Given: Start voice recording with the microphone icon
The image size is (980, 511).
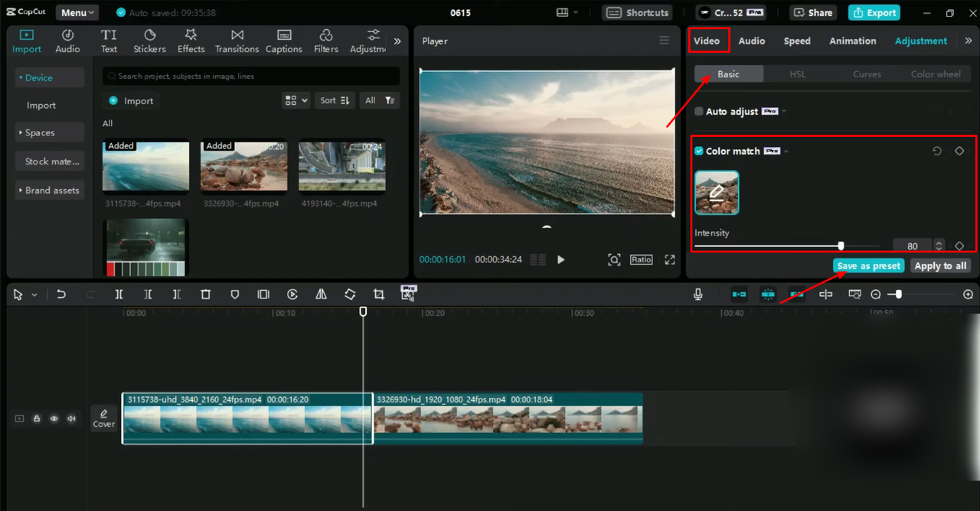Looking at the screenshot, I should [x=698, y=295].
